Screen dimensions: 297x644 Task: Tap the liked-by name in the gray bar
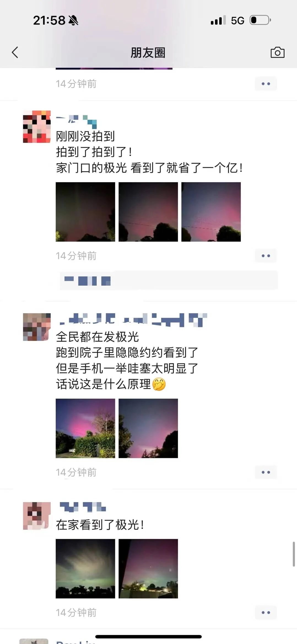coord(87,281)
